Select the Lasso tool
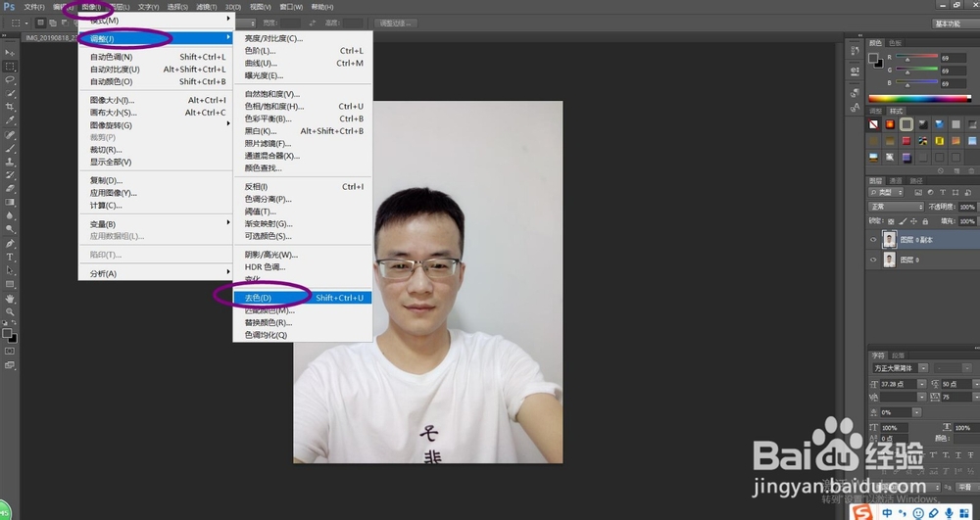The image size is (980, 520). coord(10,80)
